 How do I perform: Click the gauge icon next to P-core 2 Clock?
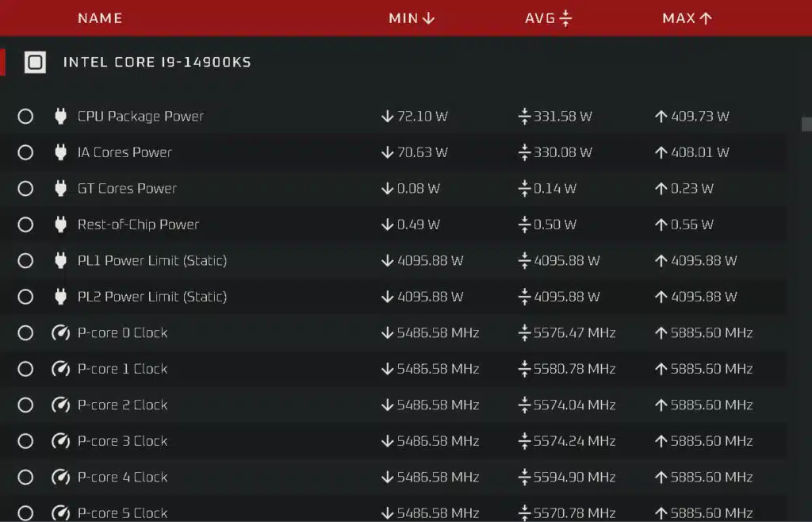click(x=60, y=405)
